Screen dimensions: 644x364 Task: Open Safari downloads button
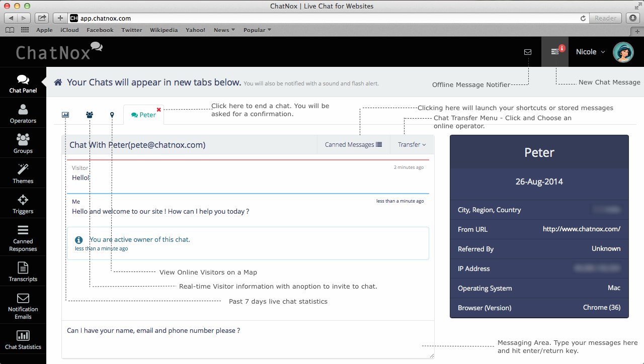(633, 18)
